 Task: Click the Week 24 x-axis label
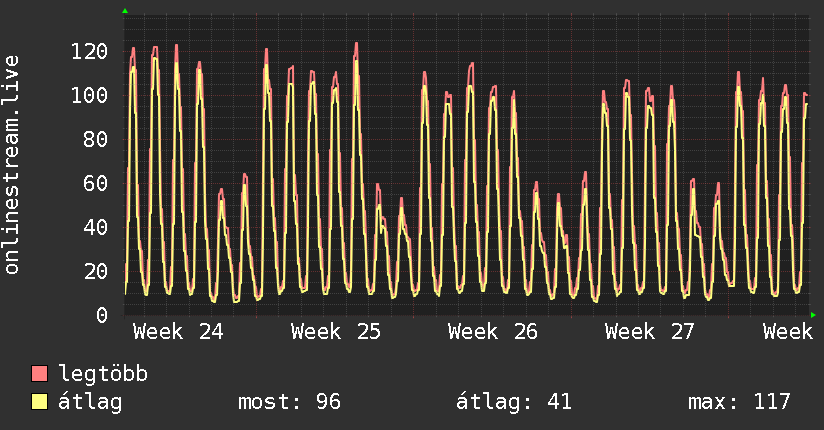click(x=178, y=332)
